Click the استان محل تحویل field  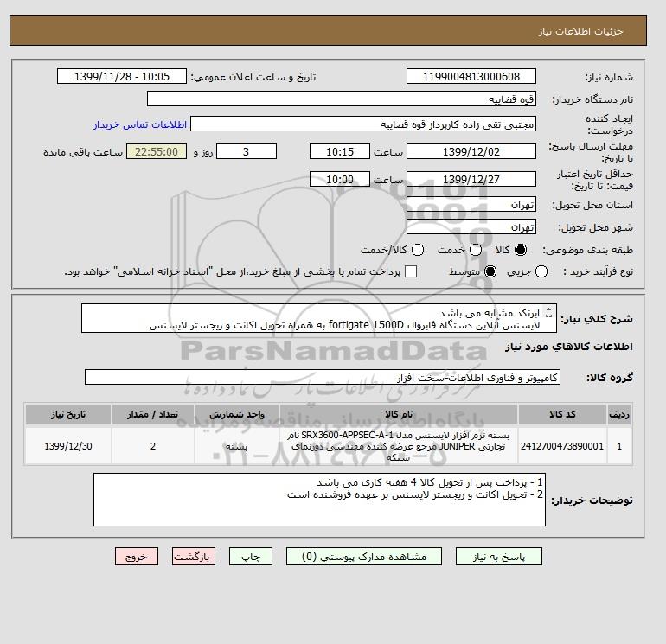click(471, 205)
